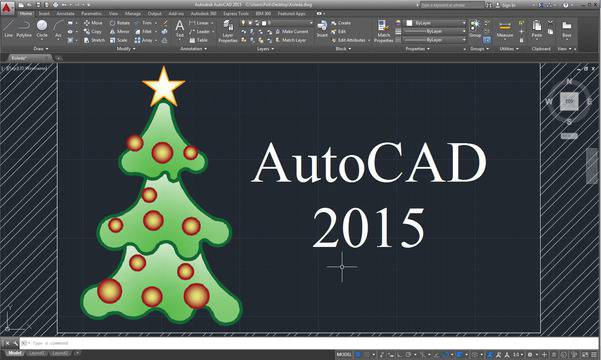
Task: Click the Customization menu icon in status bar
Action: pos(594,355)
